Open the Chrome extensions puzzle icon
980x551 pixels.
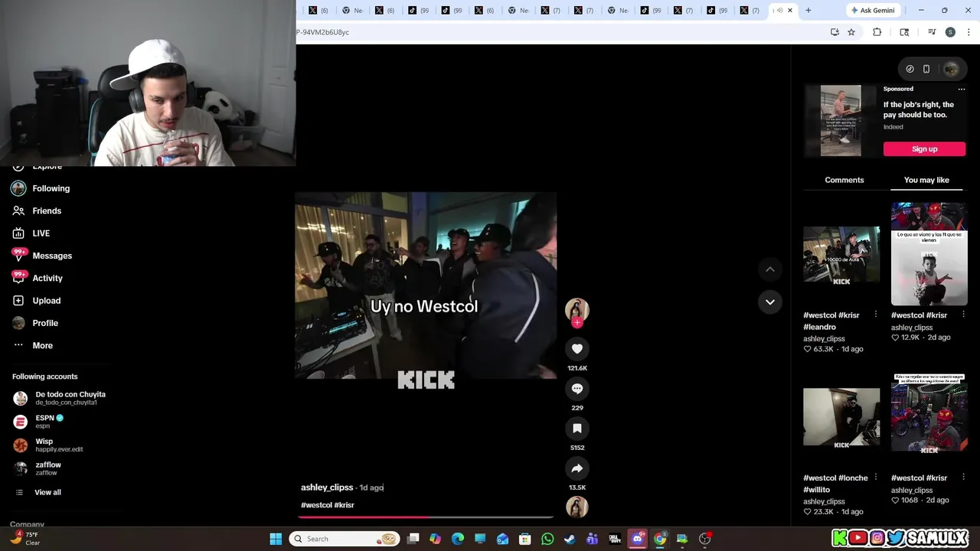click(x=877, y=32)
